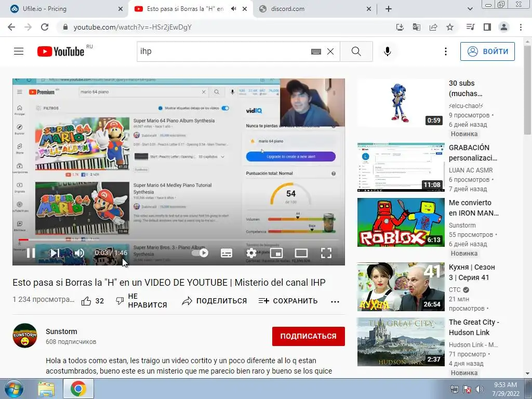Go back in browser history

[11, 27]
